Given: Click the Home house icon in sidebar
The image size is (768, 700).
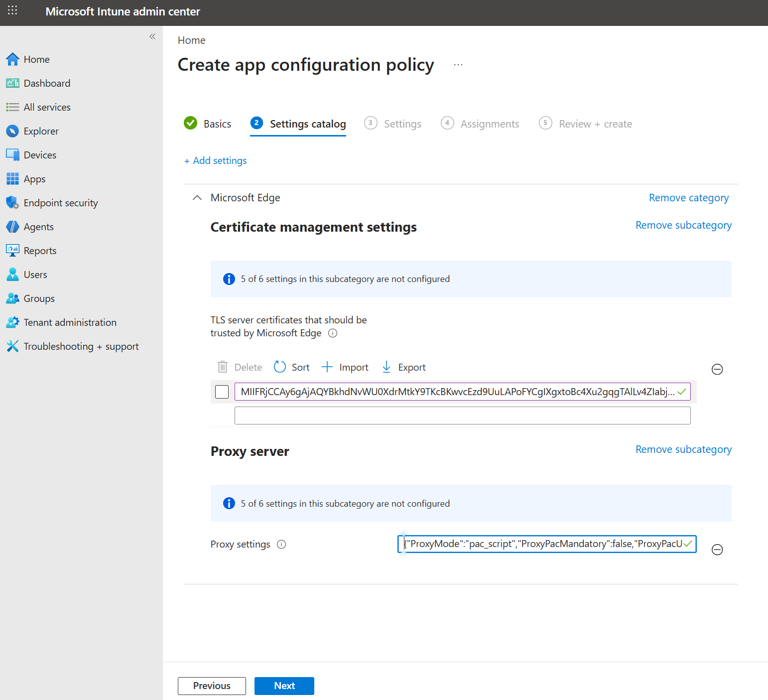Looking at the screenshot, I should (12, 59).
